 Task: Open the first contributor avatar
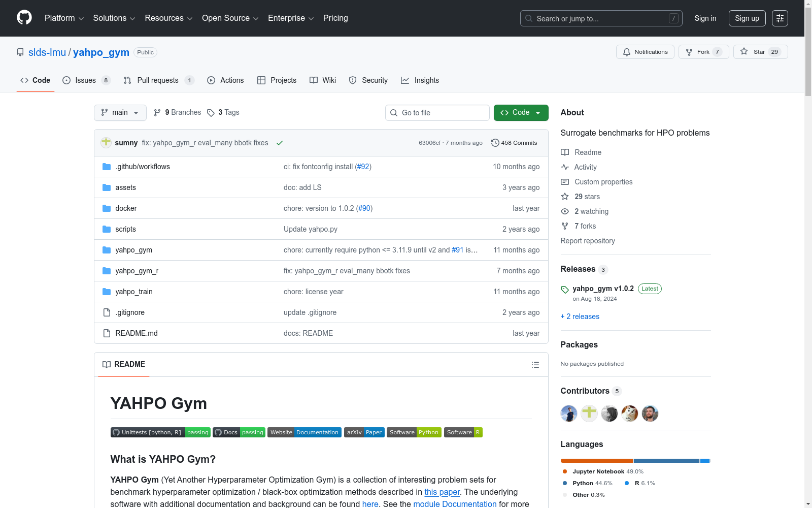(569, 414)
